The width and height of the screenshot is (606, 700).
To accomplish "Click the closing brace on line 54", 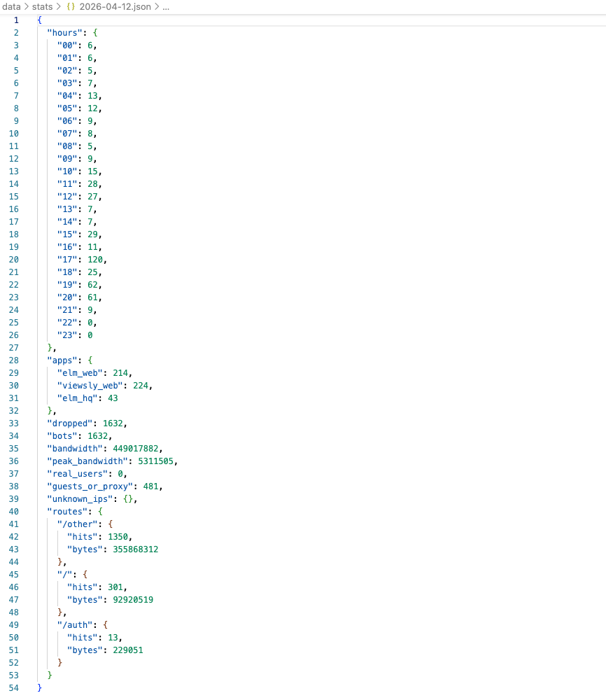I will [40, 688].
